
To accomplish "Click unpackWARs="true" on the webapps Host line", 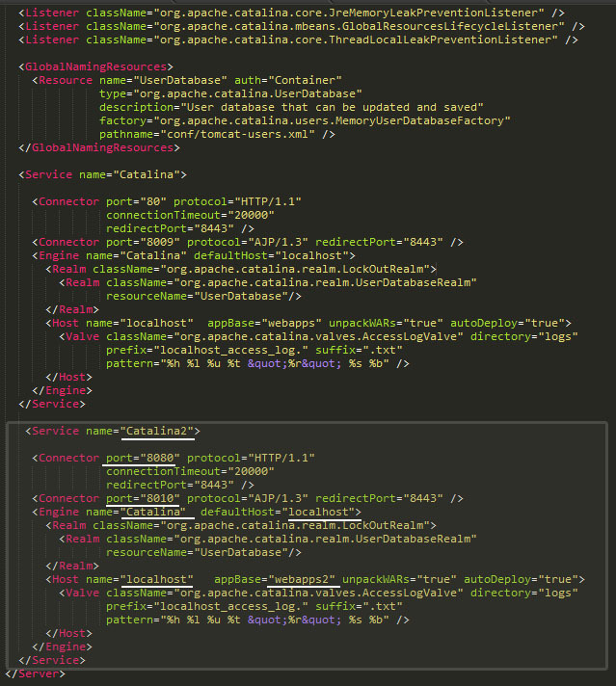I will coord(386,323).
